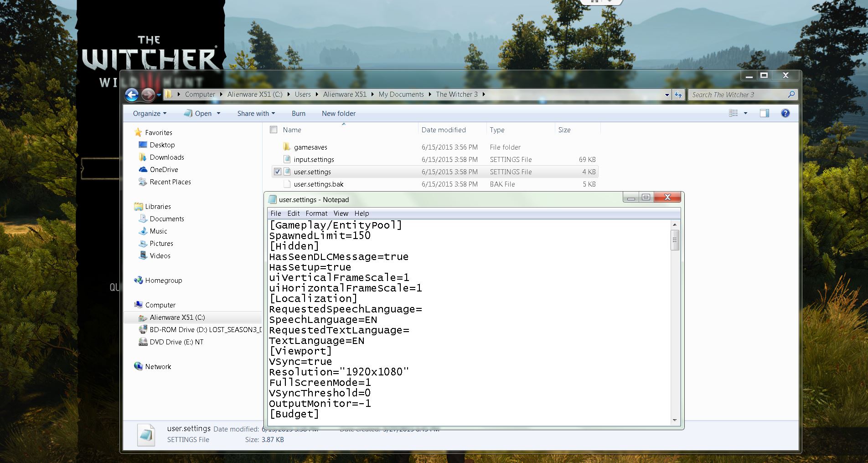
Task: Open Notepad Help menu
Action: pos(362,213)
